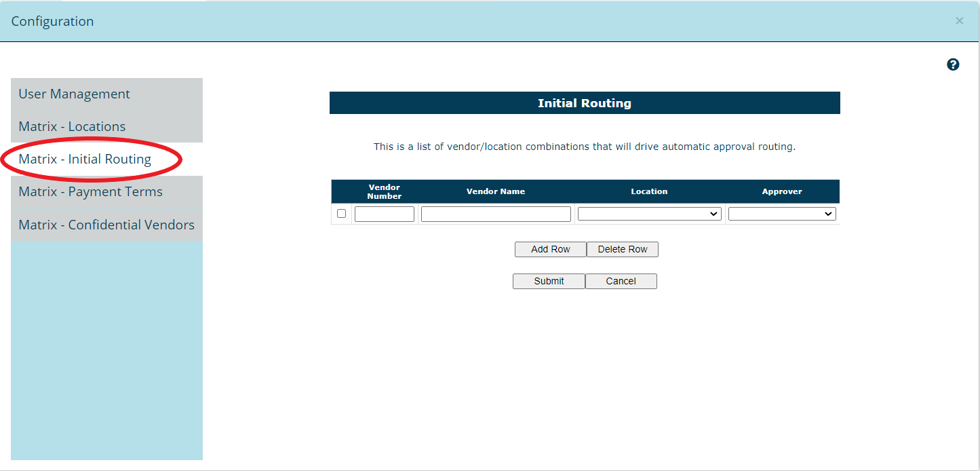Open Matrix - Confidential Vendors
The image size is (980, 471).
tap(106, 225)
